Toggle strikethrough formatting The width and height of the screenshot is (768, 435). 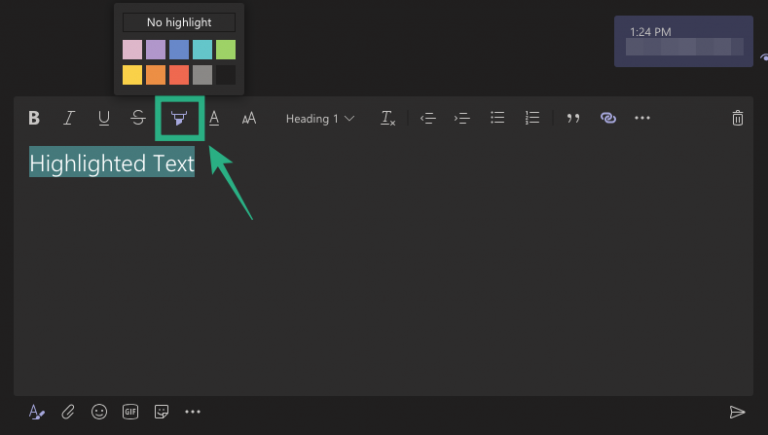pos(138,118)
